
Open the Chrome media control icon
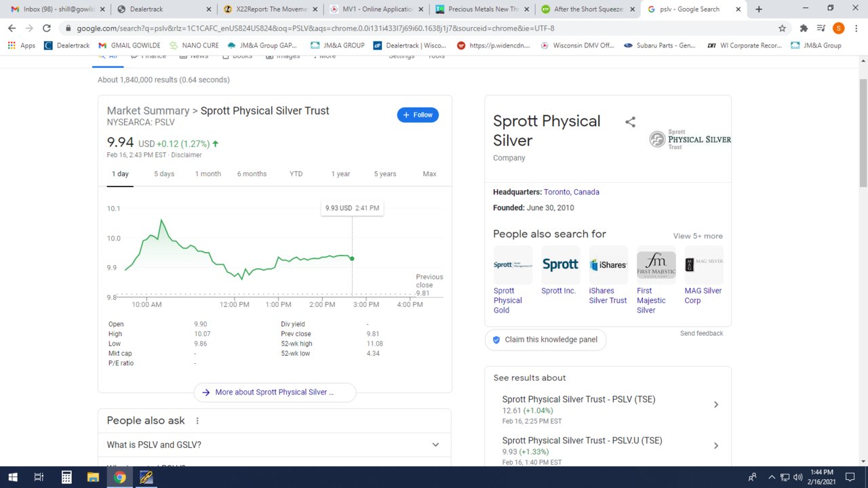pos(821,28)
